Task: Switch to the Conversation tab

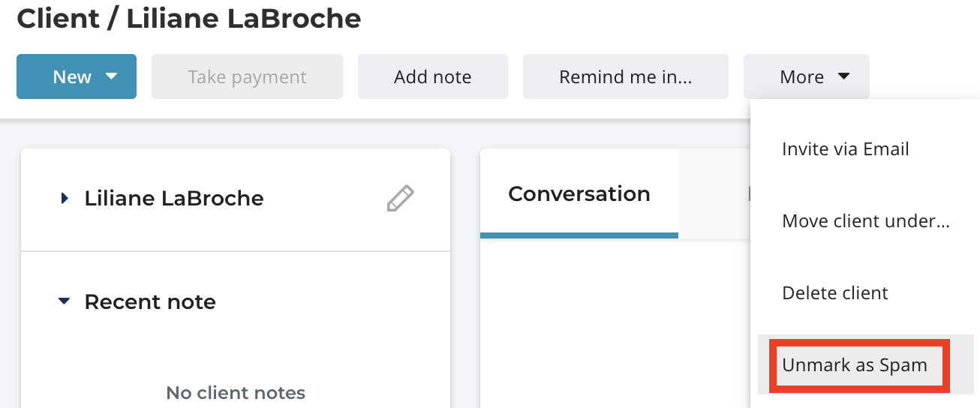Action: (x=579, y=193)
